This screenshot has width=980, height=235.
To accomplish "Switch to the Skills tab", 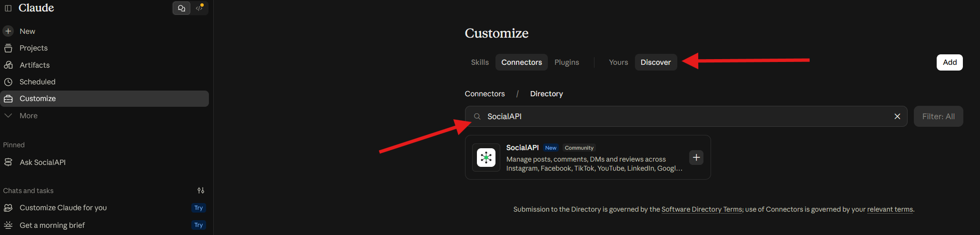I will (x=480, y=62).
